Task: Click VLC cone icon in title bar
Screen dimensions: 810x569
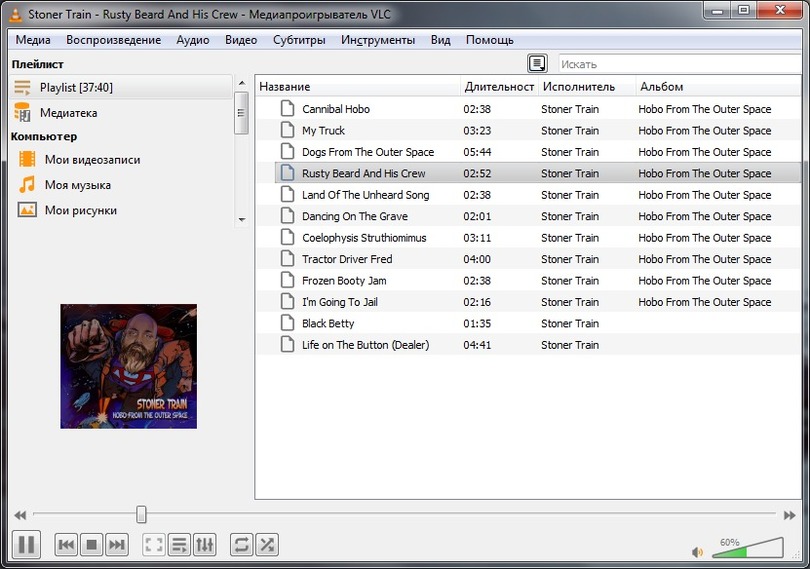Action: coord(16,14)
